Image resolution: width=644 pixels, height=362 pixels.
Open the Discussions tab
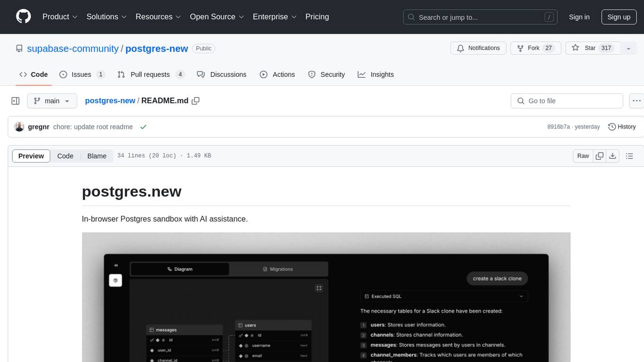click(222, 74)
